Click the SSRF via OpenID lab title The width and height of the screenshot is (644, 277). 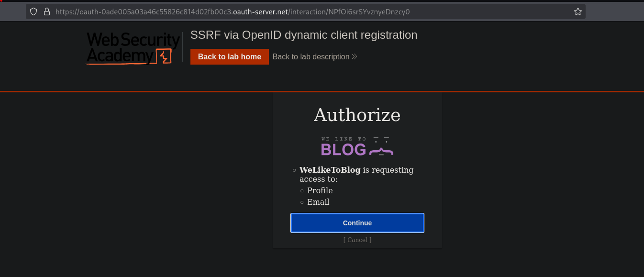pyautogui.click(x=304, y=35)
